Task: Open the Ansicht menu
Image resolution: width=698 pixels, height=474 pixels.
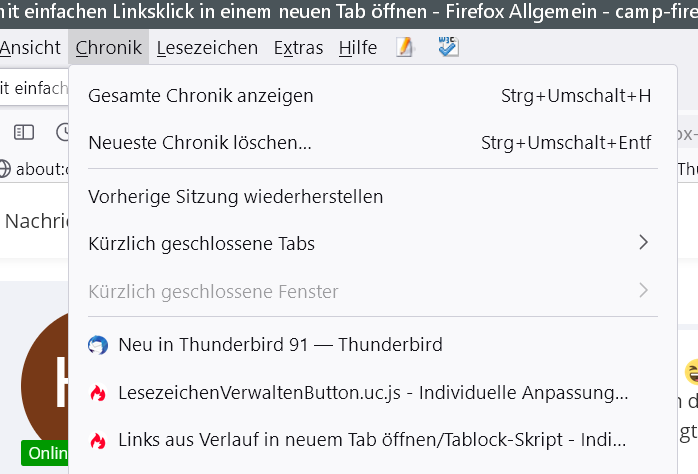Action: pyautogui.click(x=30, y=48)
